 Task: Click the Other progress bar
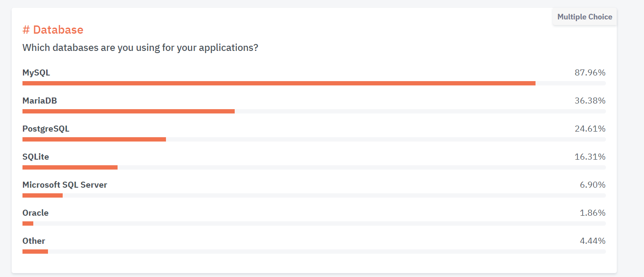314,252
